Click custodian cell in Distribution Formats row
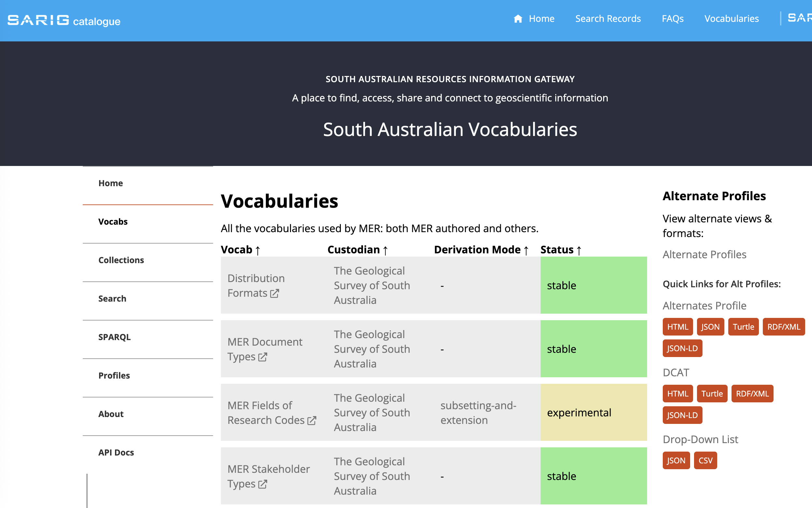This screenshot has width=812, height=508. coord(381,286)
